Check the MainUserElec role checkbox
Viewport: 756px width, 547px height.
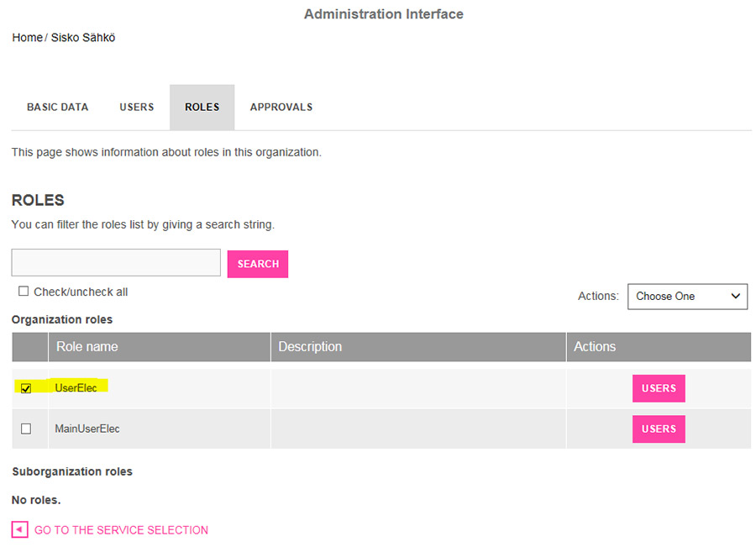[26, 429]
